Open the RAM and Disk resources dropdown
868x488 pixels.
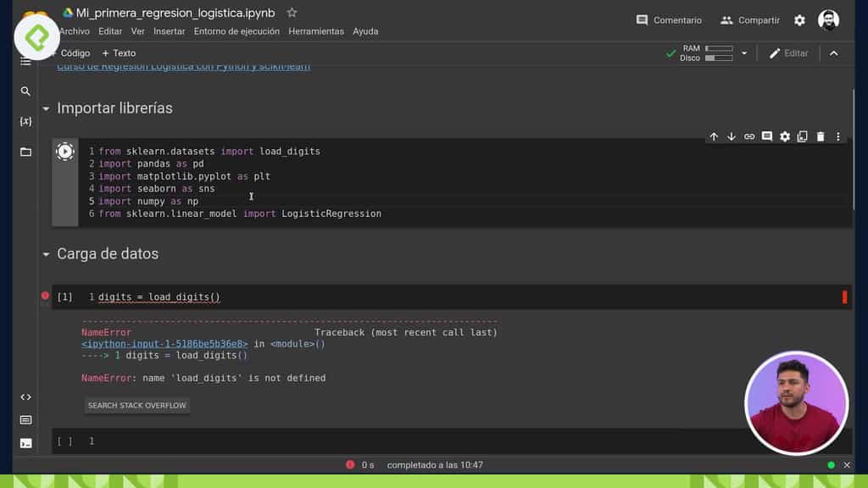point(744,53)
